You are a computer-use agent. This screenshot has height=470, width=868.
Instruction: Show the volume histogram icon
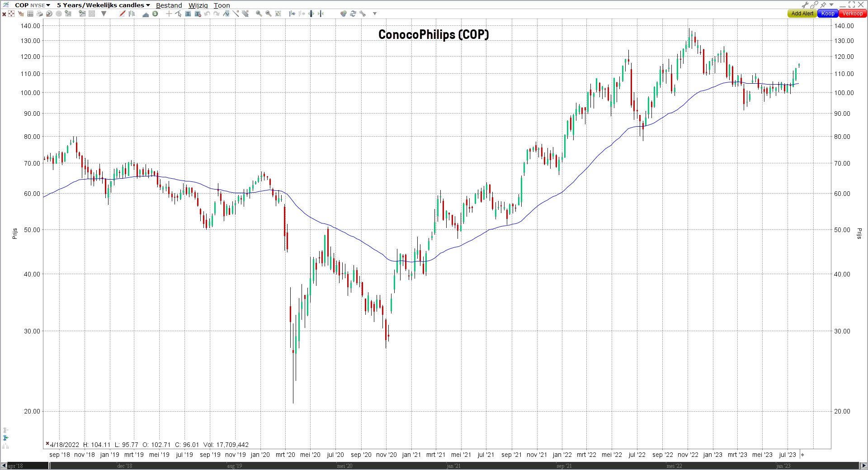(146, 14)
